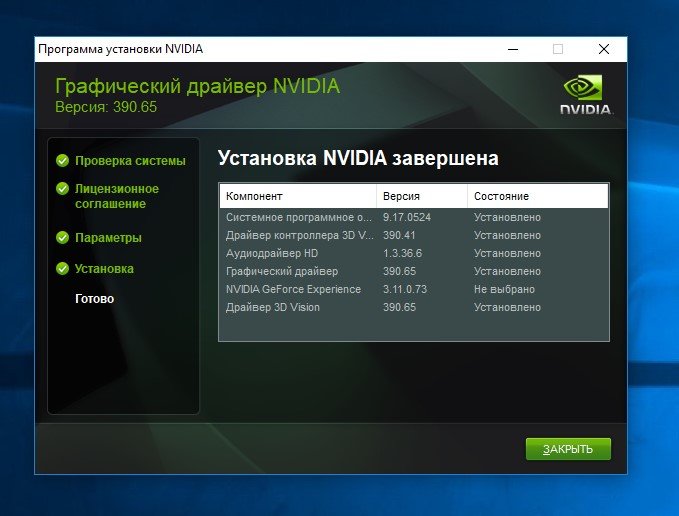Click the checkmark beside Параметры
This screenshot has height=516, width=679.
tap(62, 238)
